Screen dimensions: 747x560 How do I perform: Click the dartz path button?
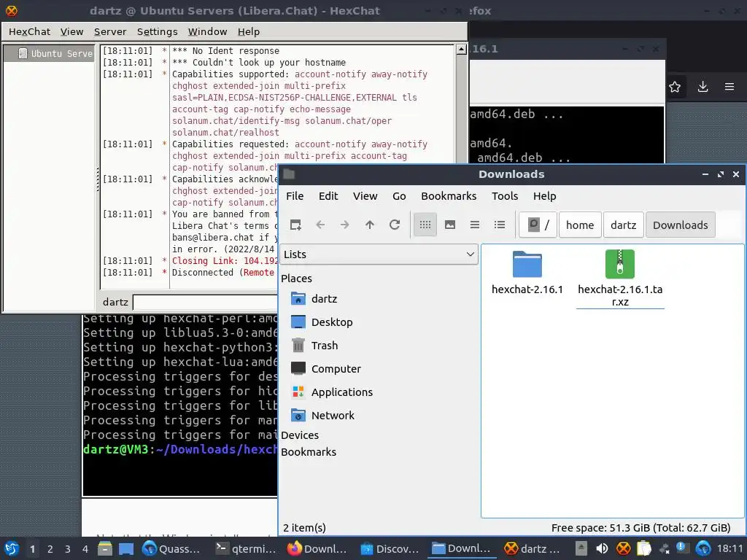[x=623, y=225]
